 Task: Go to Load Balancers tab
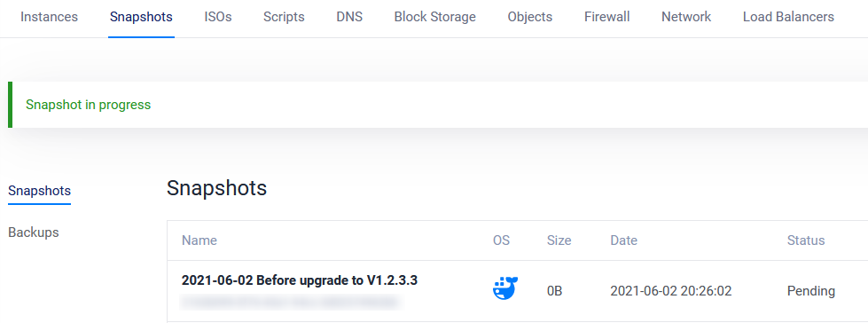tap(788, 17)
